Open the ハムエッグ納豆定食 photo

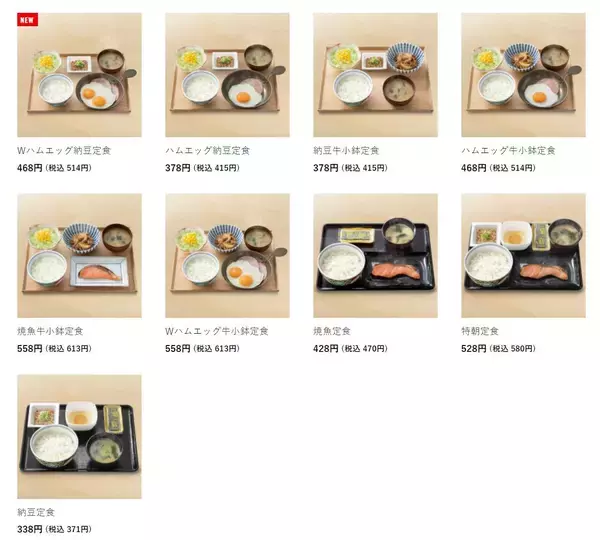[227, 75]
